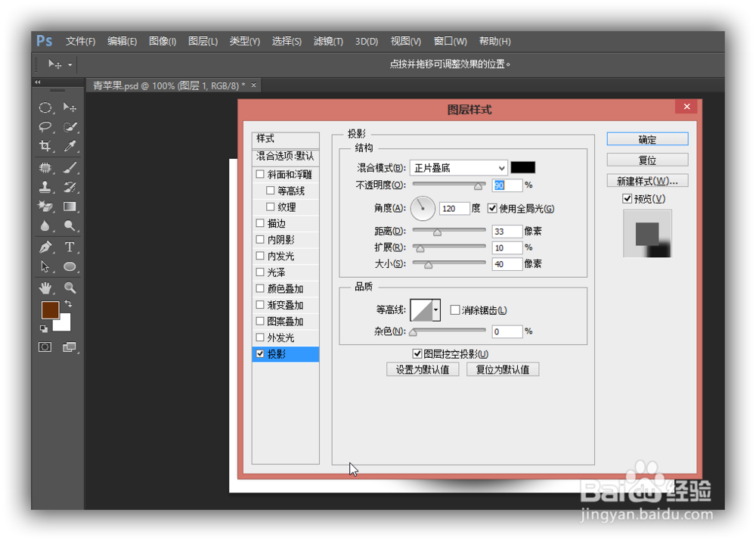Screen dimensions: 756x541
Task: Select the Lasso tool
Action: [46, 124]
